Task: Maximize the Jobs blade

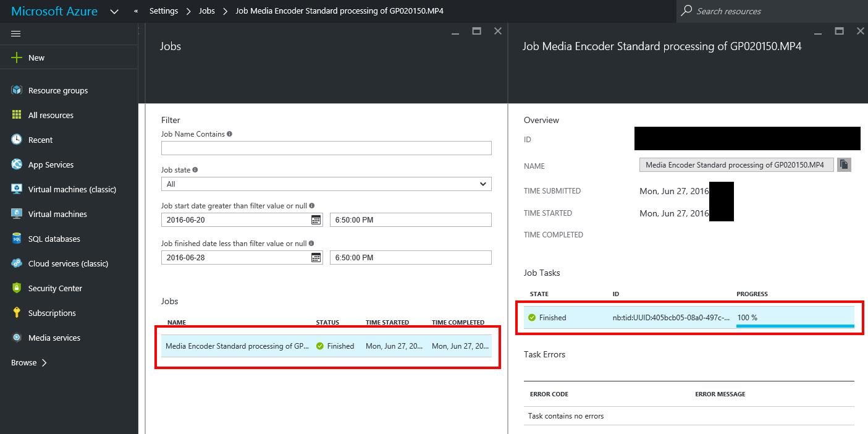Action: (476, 31)
